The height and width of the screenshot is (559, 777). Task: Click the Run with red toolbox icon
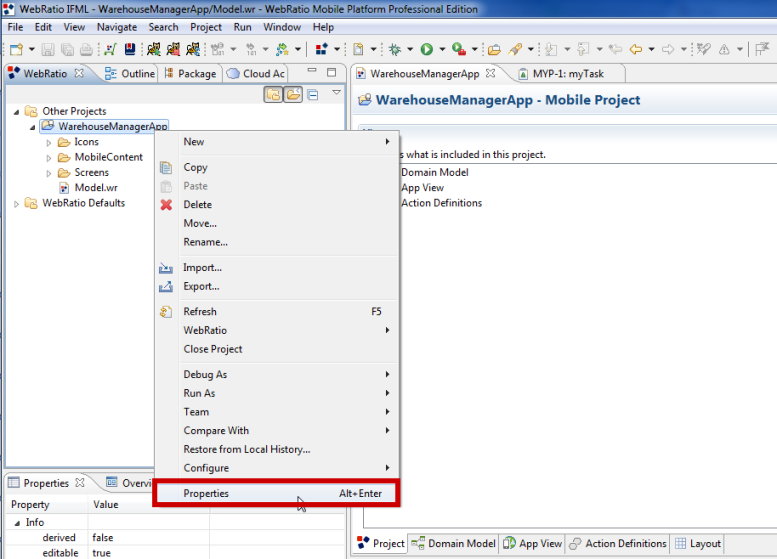click(459, 49)
